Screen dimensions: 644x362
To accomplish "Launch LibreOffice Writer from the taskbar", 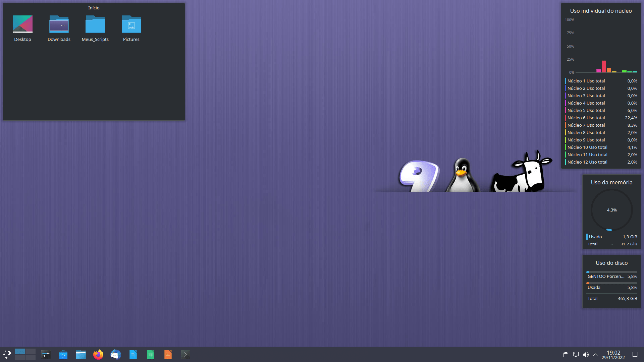I will coord(133,354).
